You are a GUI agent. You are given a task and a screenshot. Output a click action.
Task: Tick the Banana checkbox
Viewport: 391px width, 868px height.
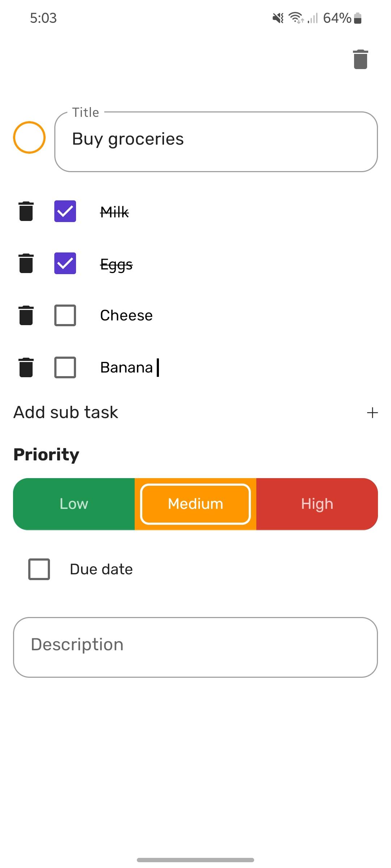65,367
